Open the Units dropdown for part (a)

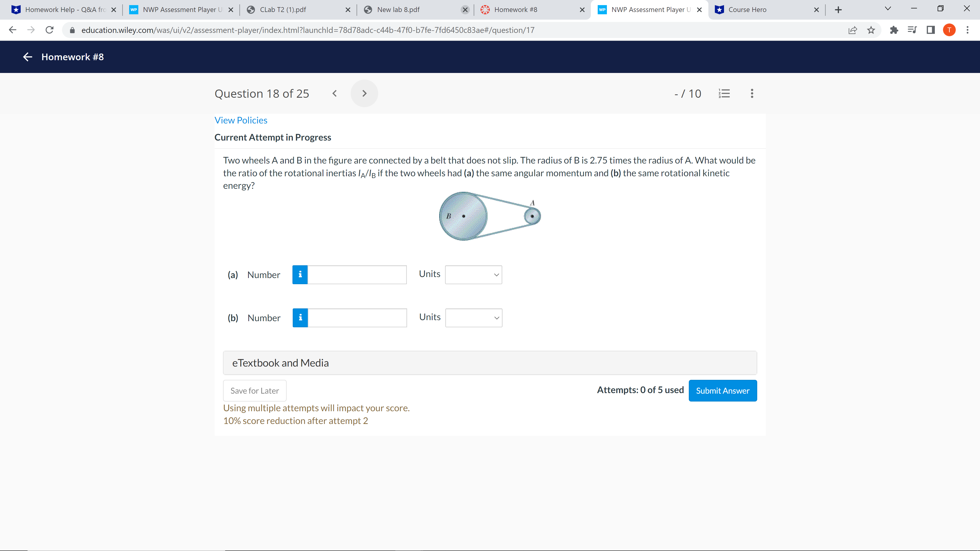tap(473, 274)
